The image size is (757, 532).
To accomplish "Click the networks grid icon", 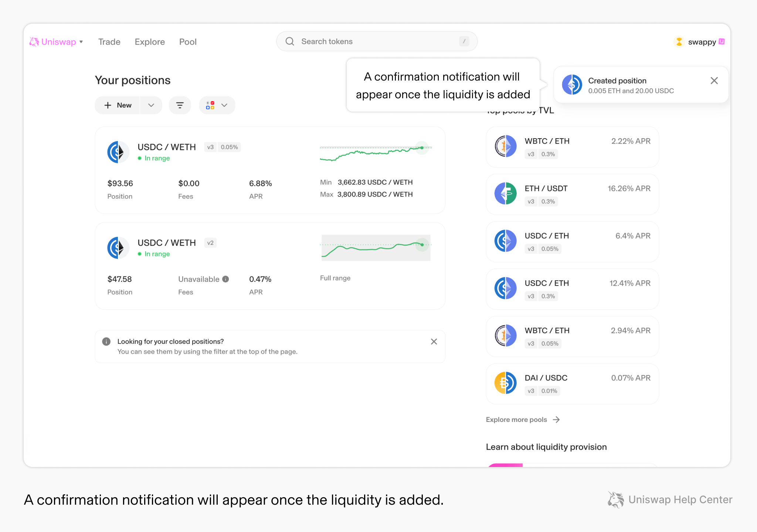I will click(x=210, y=105).
